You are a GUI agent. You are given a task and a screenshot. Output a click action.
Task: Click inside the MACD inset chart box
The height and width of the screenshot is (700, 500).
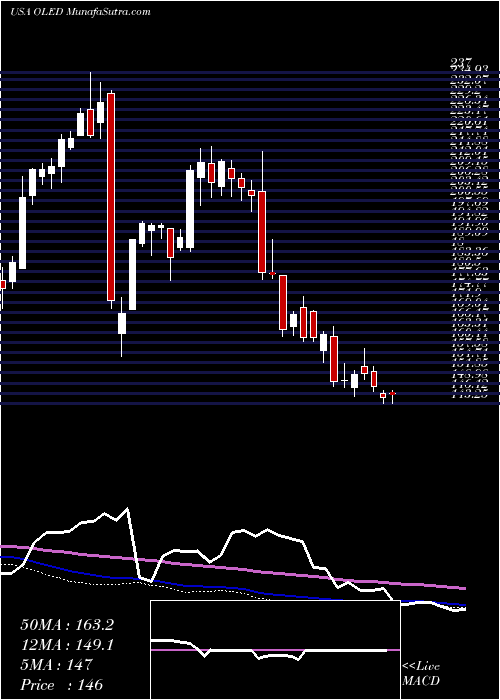(x=275, y=650)
